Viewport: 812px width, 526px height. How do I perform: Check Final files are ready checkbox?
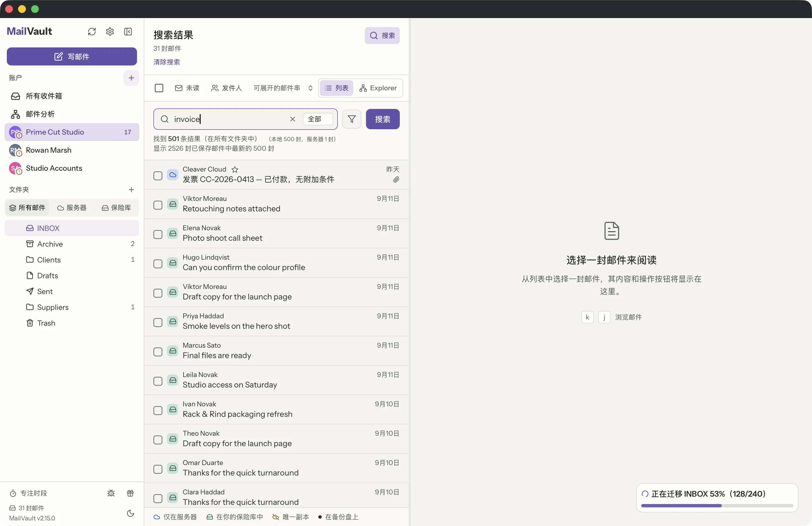[158, 352]
